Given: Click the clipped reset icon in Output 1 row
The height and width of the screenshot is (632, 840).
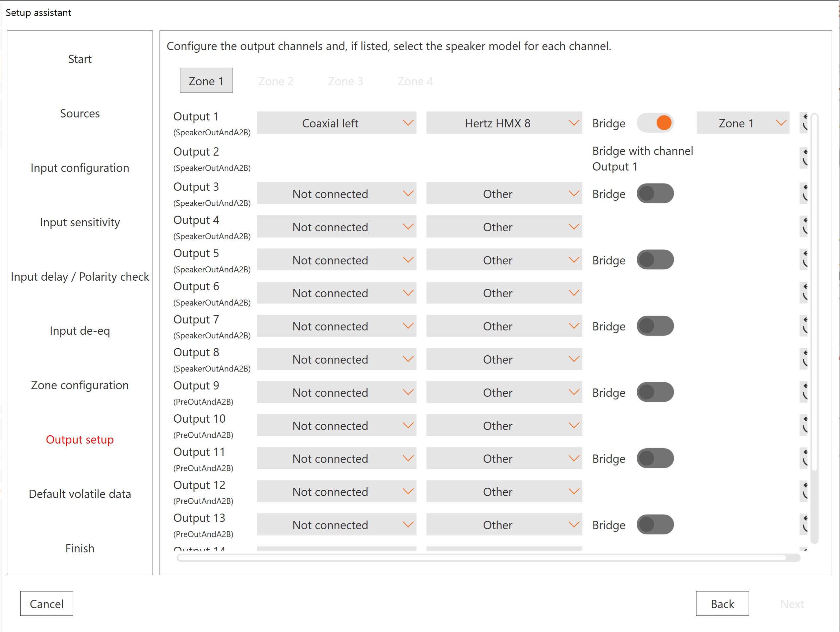Looking at the screenshot, I should click(x=804, y=122).
